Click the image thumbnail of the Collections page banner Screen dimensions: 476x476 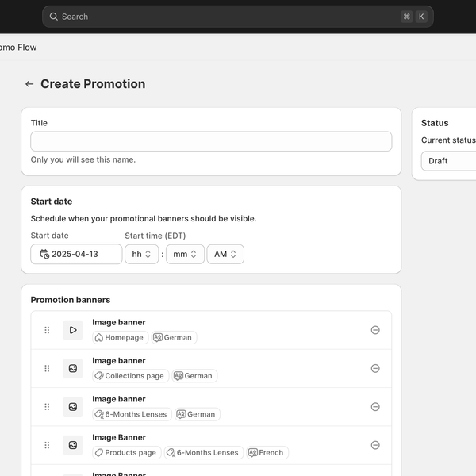[x=73, y=368]
